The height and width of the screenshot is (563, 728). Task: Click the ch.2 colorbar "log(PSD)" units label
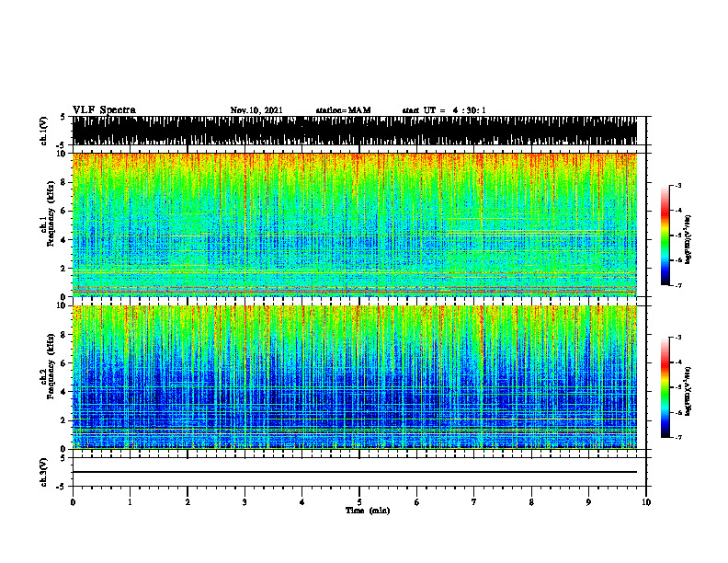coord(688,391)
